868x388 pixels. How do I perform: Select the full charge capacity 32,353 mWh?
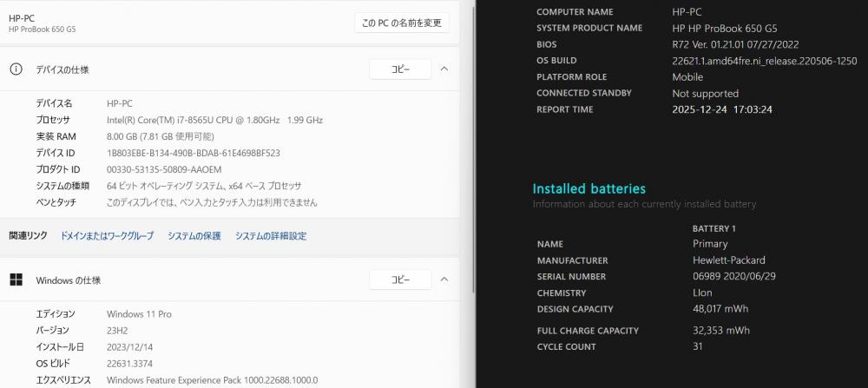pos(720,331)
